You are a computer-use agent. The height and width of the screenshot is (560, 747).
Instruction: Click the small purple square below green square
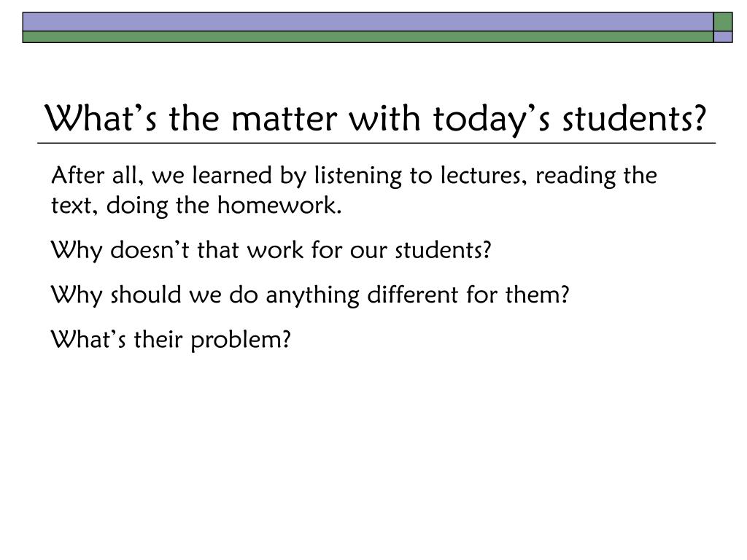[723, 37]
